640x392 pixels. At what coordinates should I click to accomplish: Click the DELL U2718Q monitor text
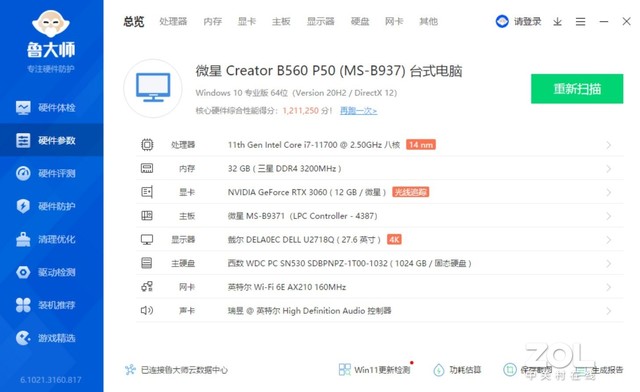[x=304, y=239]
